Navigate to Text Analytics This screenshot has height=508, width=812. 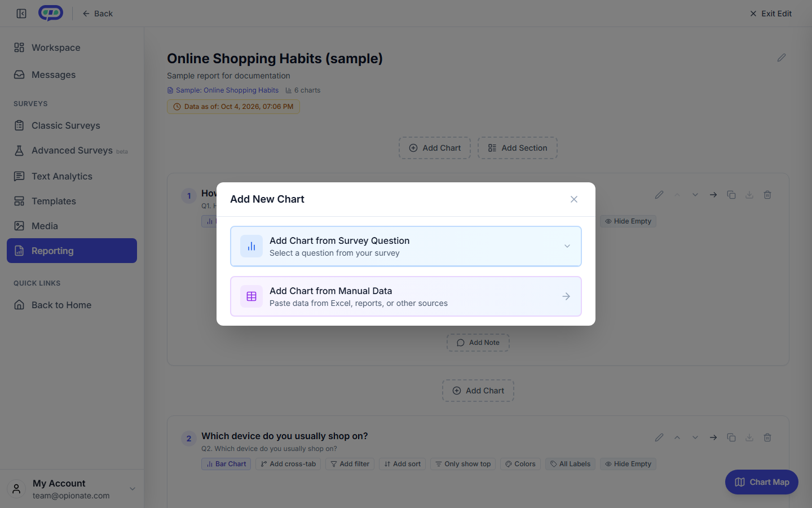click(72, 176)
